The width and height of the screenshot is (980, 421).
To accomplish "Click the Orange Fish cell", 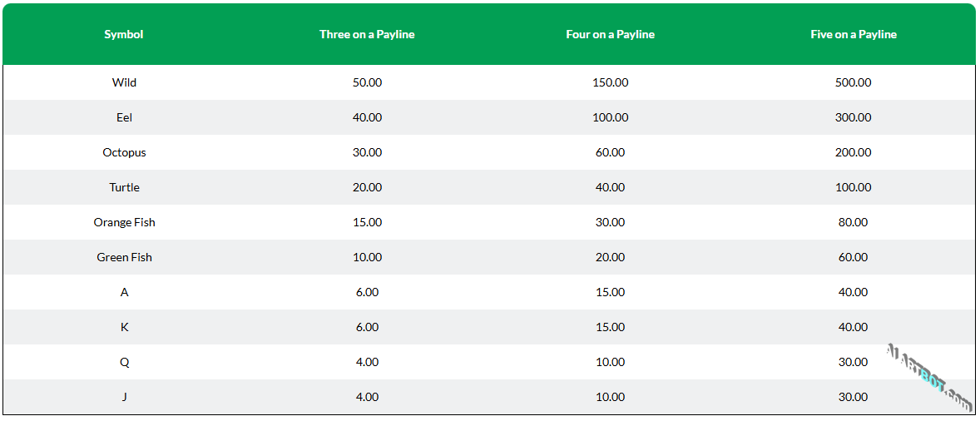I will [x=124, y=222].
